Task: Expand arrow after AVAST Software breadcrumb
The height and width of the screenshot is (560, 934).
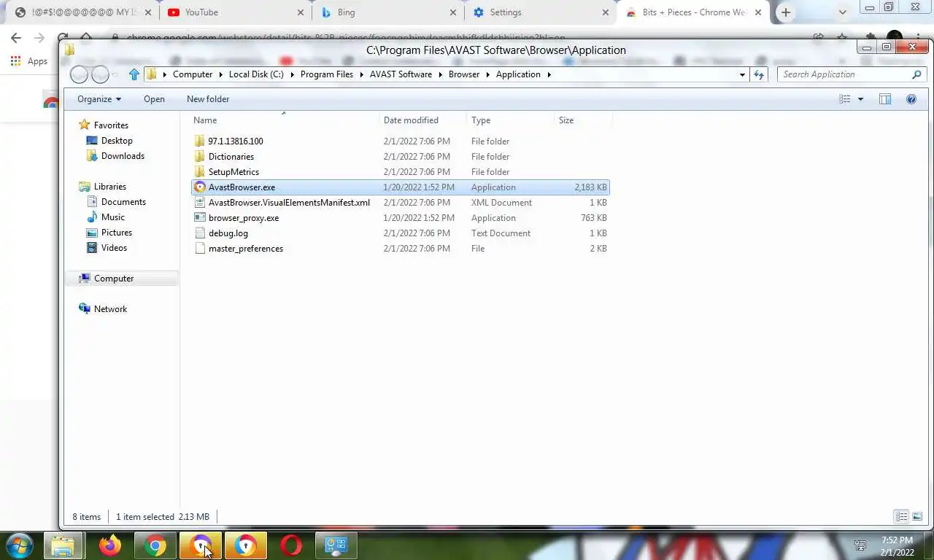Action: tap(439, 74)
